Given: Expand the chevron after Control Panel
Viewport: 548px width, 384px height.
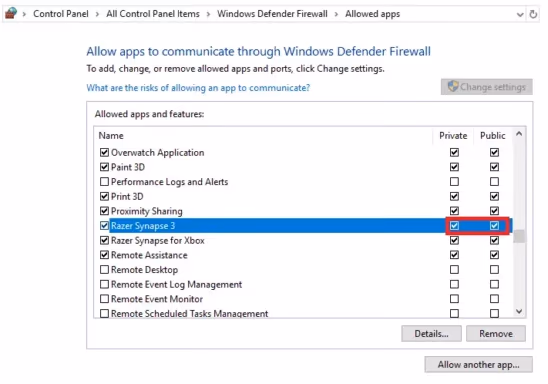Looking at the screenshot, I should (97, 14).
